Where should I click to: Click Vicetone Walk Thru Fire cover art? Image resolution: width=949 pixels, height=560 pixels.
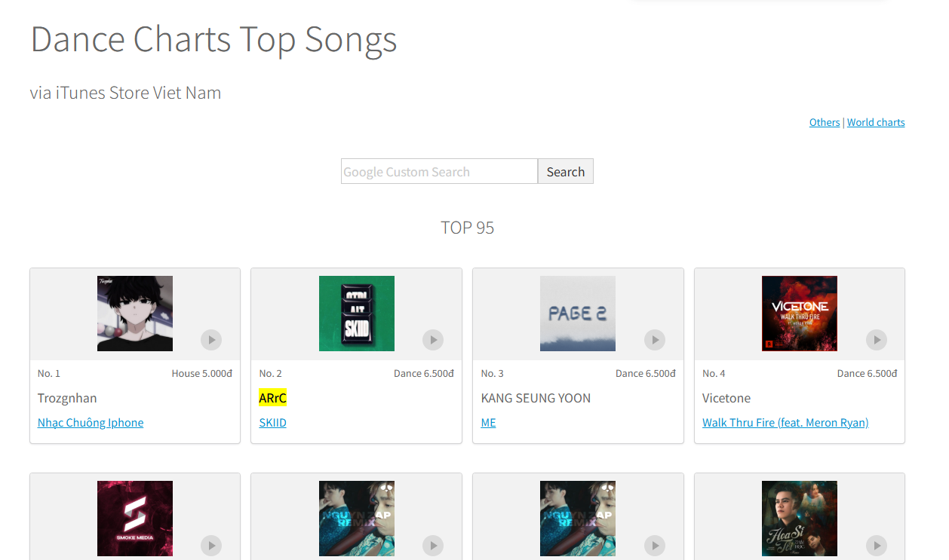point(800,314)
